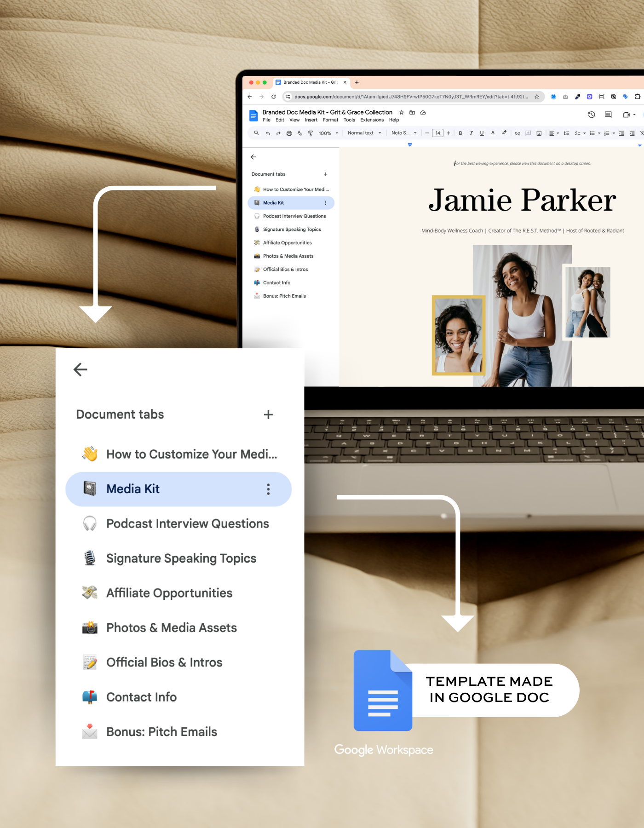Click the browser reload button
Screen dimensions: 644x828
click(274, 97)
